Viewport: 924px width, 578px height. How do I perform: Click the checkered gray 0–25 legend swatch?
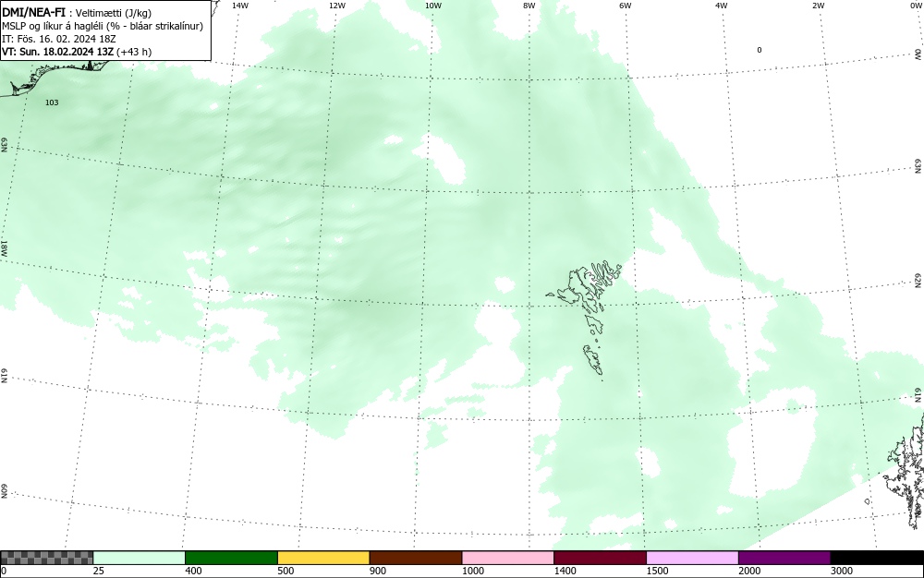point(46,558)
